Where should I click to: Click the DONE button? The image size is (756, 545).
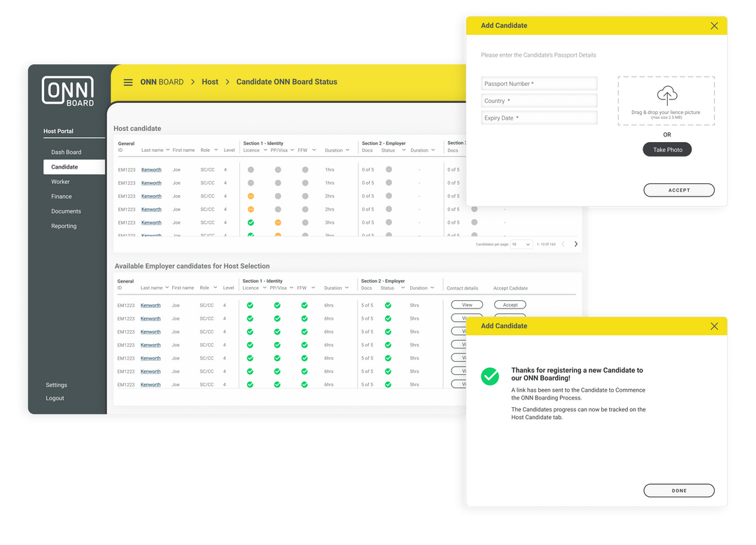(x=678, y=490)
